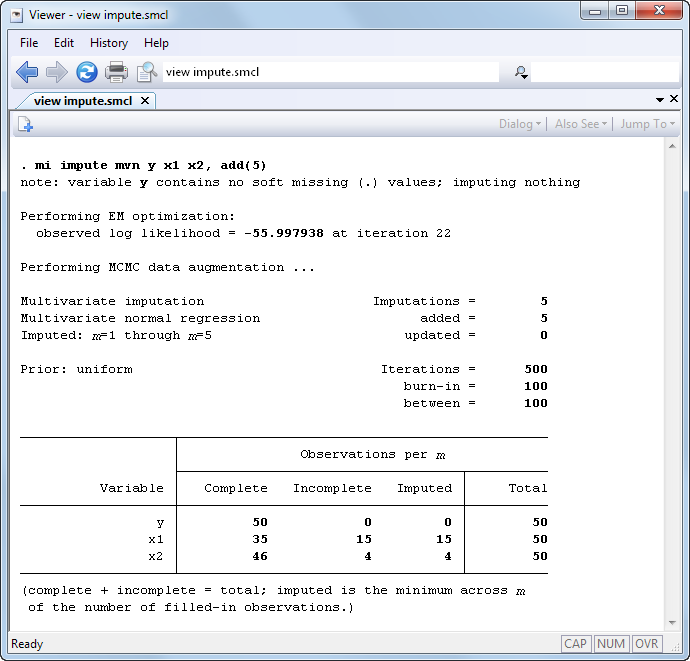Viewport: 690px width, 661px height.
Task: Refresh the viewer contents
Action: (x=87, y=72)
